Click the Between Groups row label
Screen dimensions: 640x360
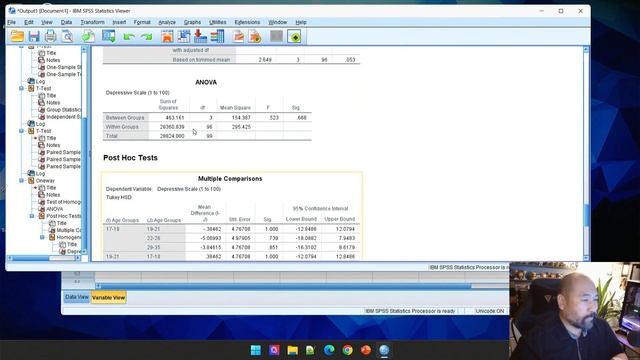(x=125, y=118)
